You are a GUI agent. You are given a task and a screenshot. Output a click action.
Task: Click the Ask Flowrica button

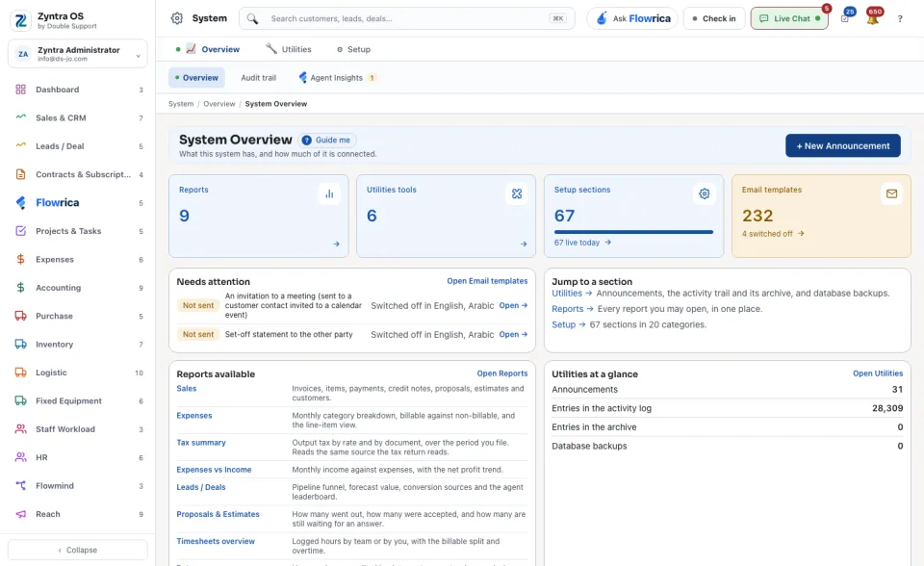[632, 18]
